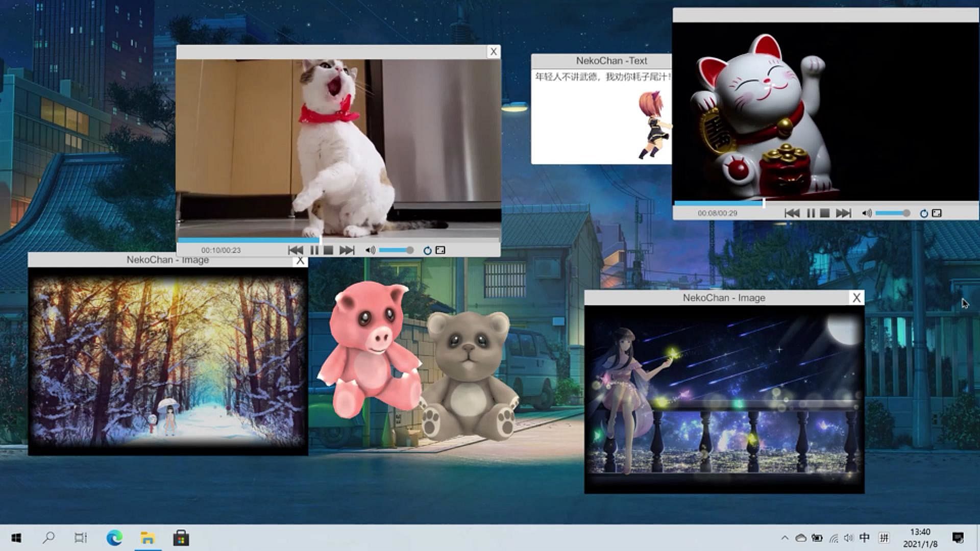The image size is (980, 551).
Task: Expand the system tray hidden icons
Action: pos(785,538)
